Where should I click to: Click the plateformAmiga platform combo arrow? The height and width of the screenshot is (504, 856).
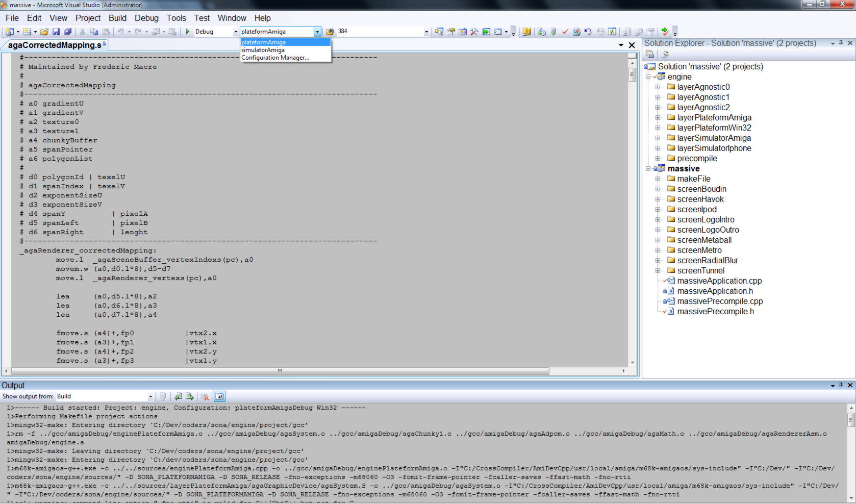[x=317, y=32]
